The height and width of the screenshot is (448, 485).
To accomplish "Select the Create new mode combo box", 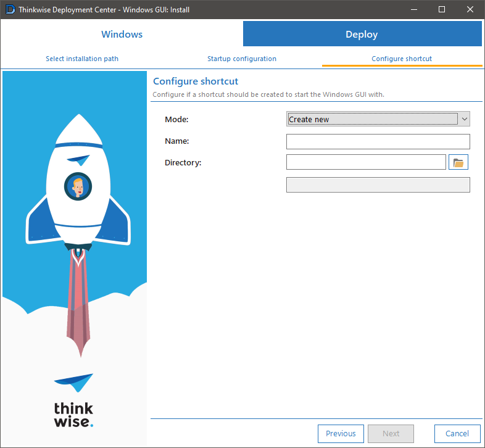I will tap(378, 119).
